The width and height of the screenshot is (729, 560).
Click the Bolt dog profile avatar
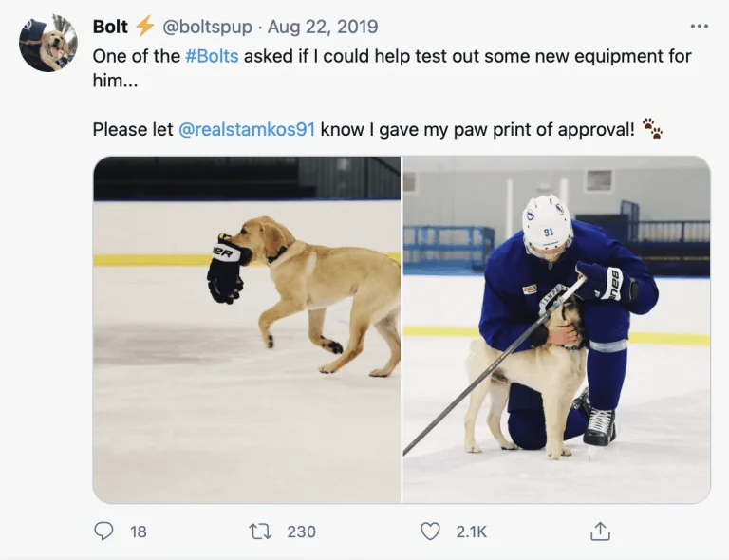(48, 44)
